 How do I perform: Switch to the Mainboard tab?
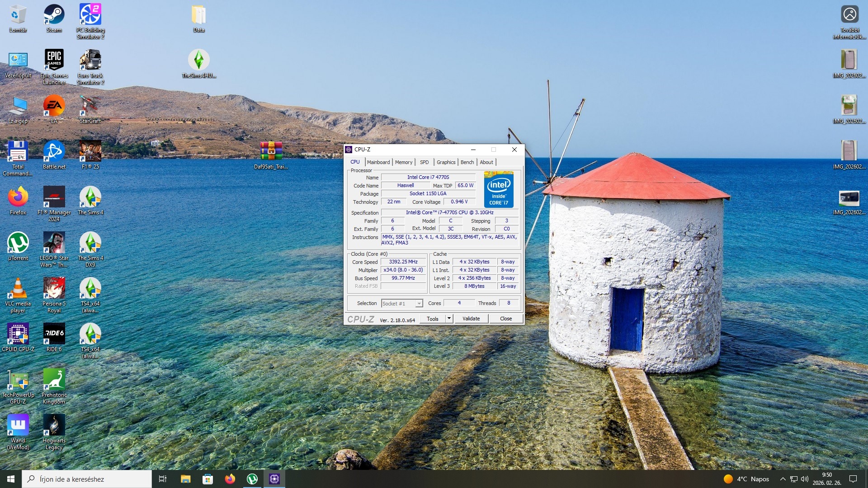pos(378,162)
